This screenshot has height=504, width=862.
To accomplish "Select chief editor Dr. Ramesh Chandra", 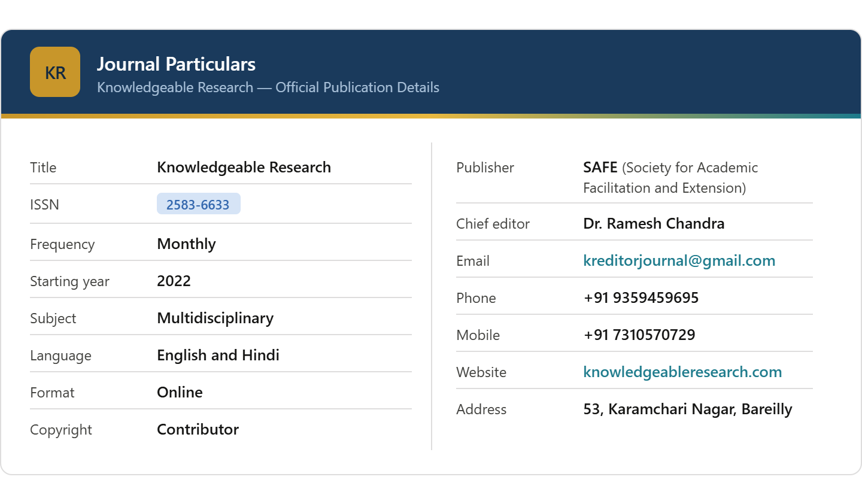I will [653, 223].
